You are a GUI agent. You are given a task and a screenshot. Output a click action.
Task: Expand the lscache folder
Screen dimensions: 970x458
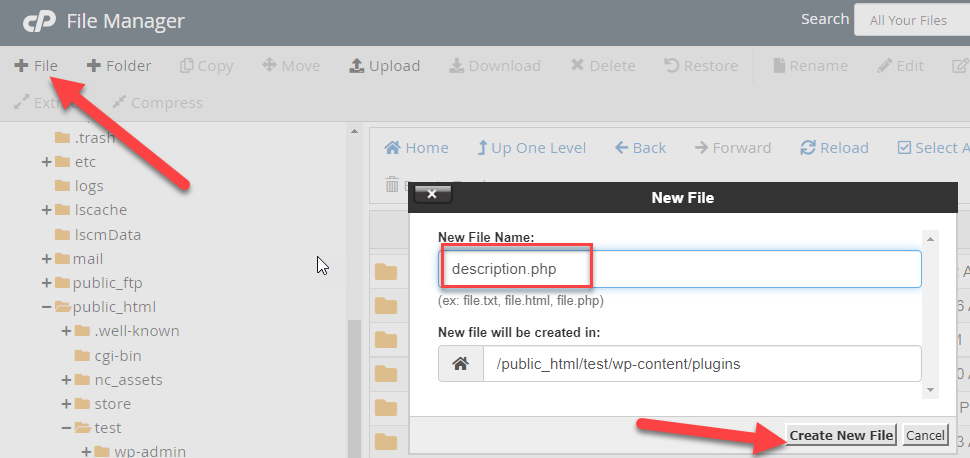click(x=46, y=210)
